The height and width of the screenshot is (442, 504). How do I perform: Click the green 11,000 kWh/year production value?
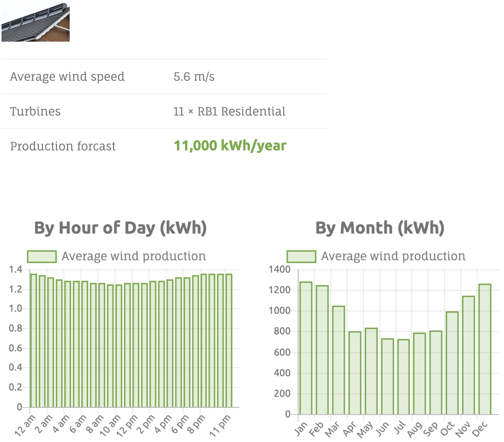(x=230, y=146)
